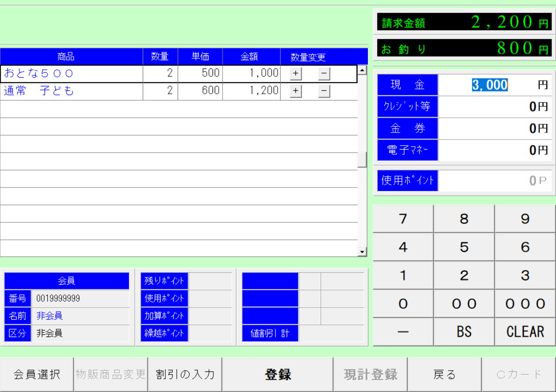Select the おとな５００ product row name

(x=72, y=74)
